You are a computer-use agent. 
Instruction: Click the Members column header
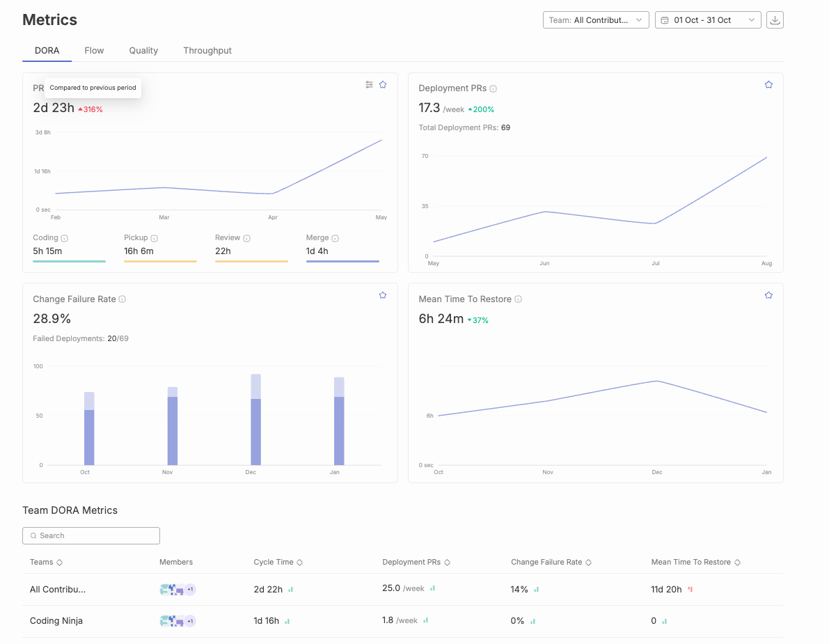[176, 562]
